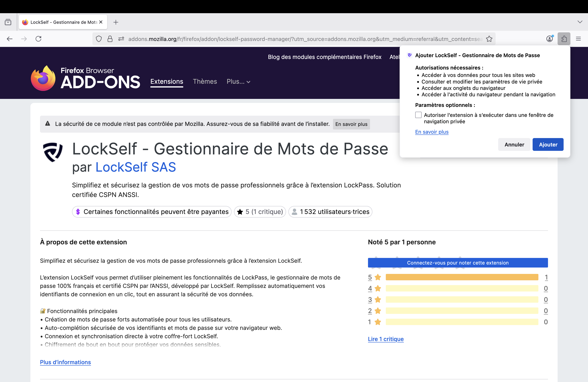Reload the current page

pyautogui.click(x=38, y=39)
